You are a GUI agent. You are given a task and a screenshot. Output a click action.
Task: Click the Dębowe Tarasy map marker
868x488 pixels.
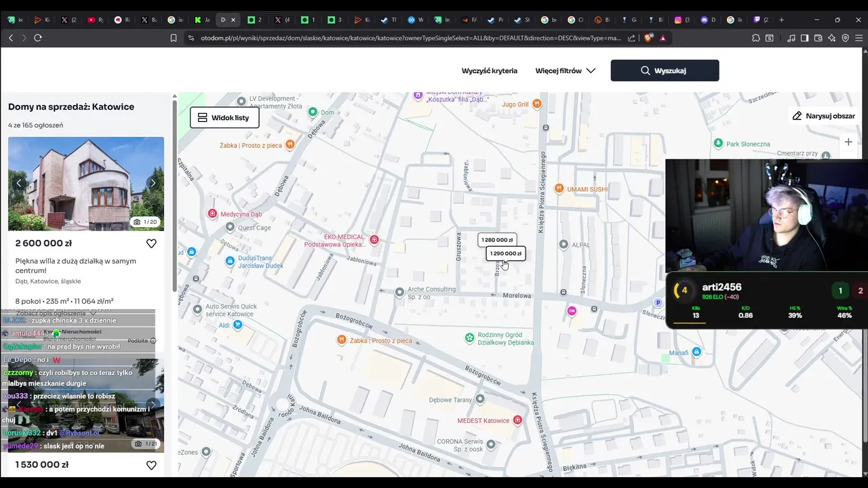[480, 399]
